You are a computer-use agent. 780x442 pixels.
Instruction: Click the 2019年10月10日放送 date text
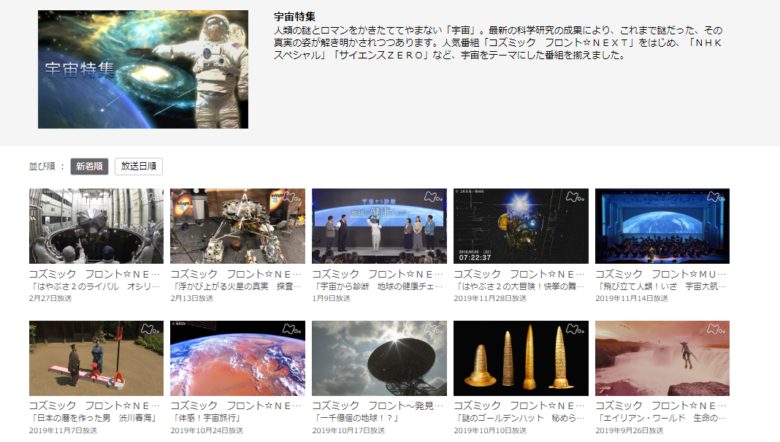coord(490,431)
